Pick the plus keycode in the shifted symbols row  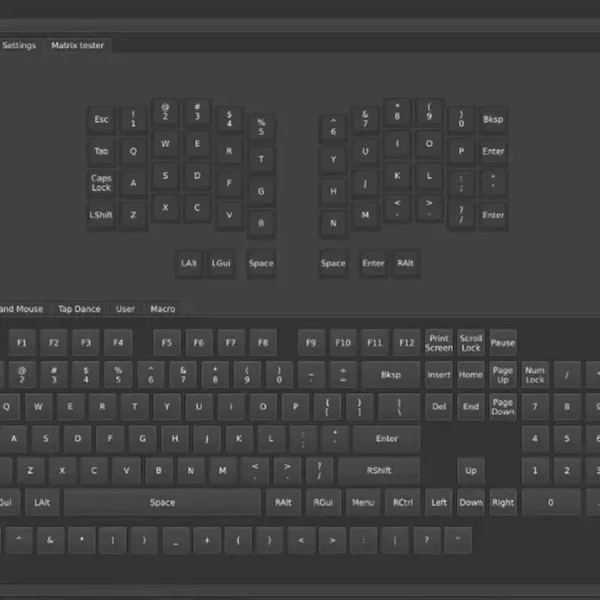207,540
